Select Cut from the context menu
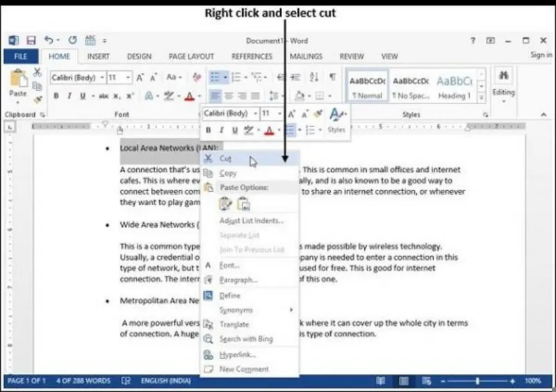Image resolution: width=556 pixels, height=392 pixels. (x=250, y=158)
